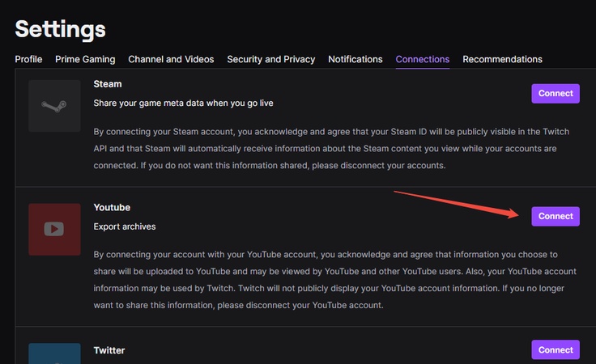The height and width of the screenshot is (364, 596).
Task: Open the Recommendations tab
Action: tap(503, 59)
